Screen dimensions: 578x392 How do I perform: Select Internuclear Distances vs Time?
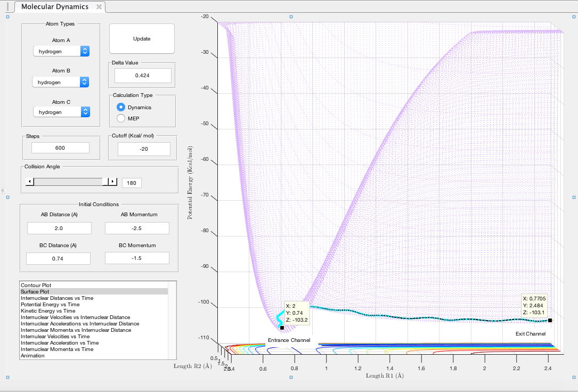pyautogui.click(x=94, y=298)
